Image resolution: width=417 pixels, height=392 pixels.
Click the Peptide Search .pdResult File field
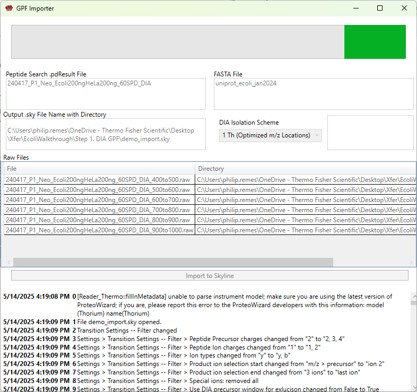point(106,94)
